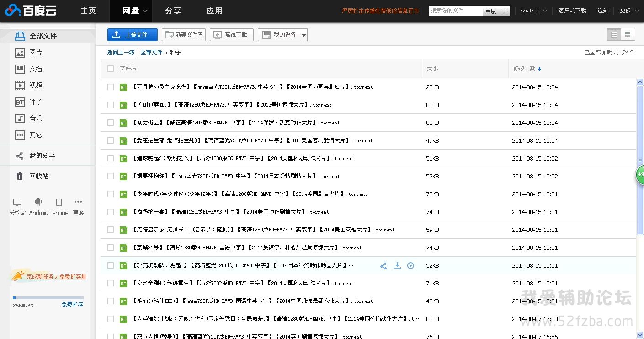Download the 攻壳机动队 torrent file
Image resolution: width=644 pixels, height=339 pixels.
pyautogui.click(x=397, y=266)
